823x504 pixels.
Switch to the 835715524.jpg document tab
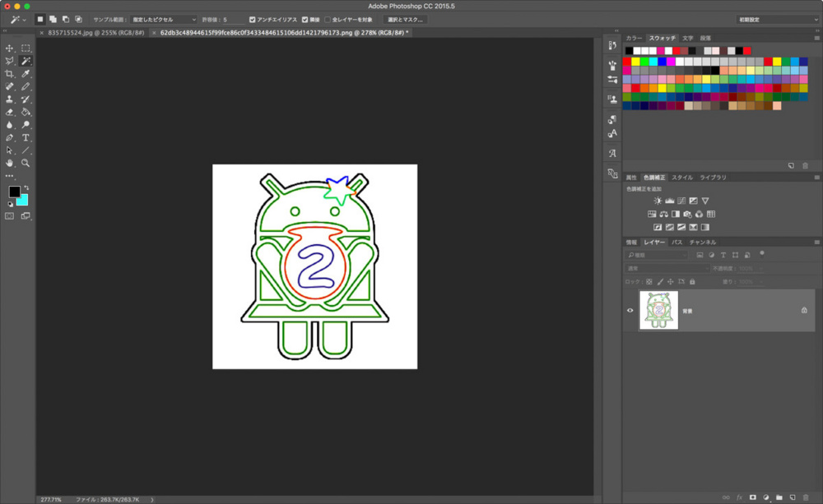coord(96,33)
